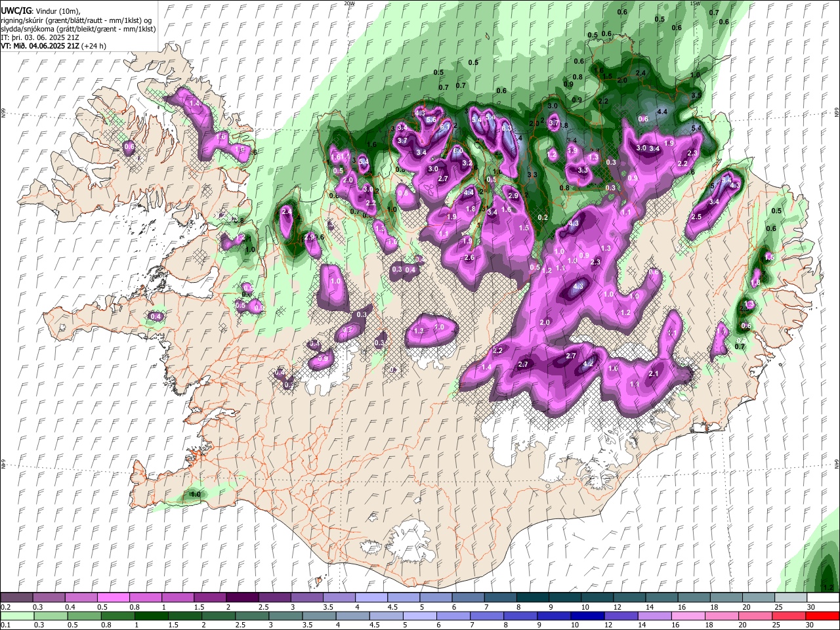Click the '3.2' snowfall value on the map

pos(467,163)
